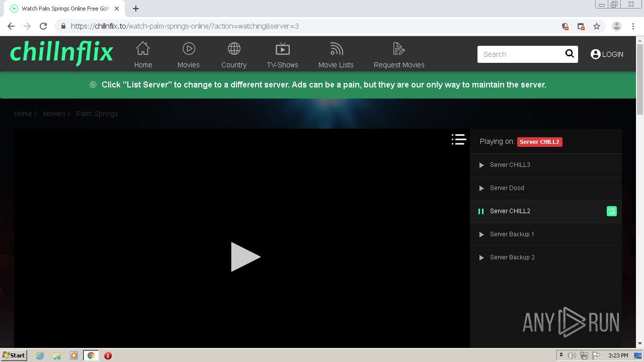Click the search magnifier icon
This screenshot has width=644, height=362.
click(570, 54)
